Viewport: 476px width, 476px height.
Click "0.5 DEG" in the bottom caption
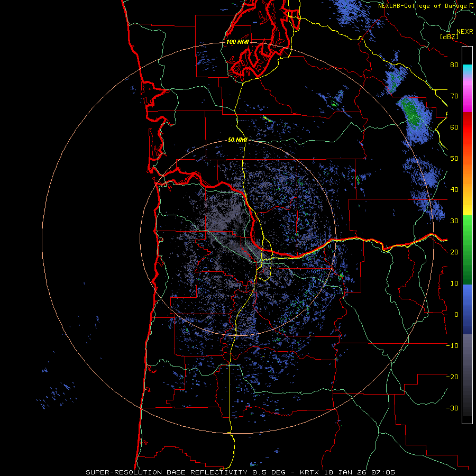pos(269,472)
